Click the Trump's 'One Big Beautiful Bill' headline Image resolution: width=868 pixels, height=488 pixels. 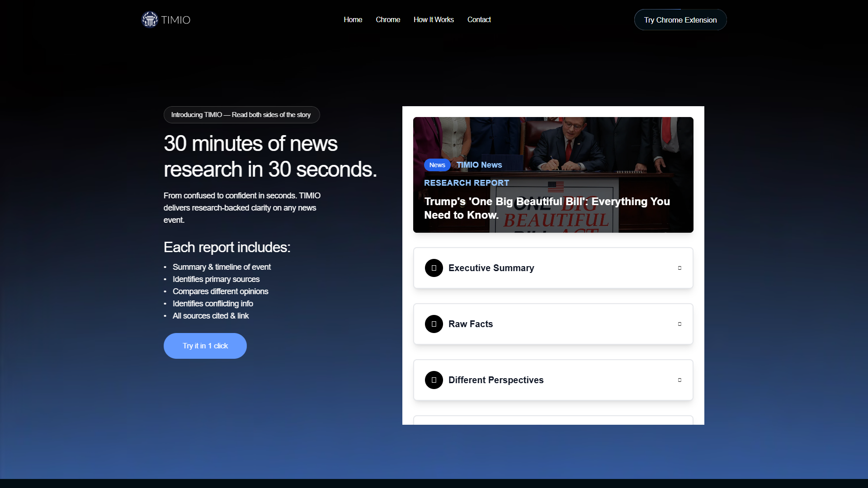coord(547,208)
